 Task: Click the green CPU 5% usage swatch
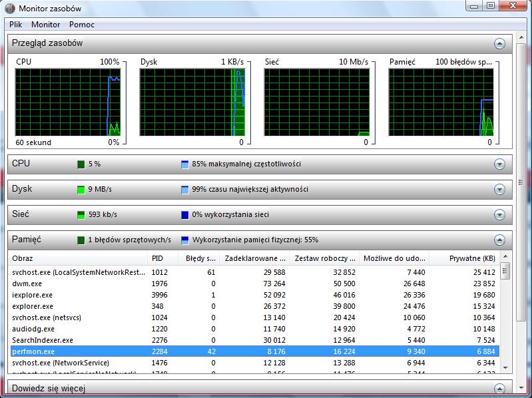tap(81, 164)
